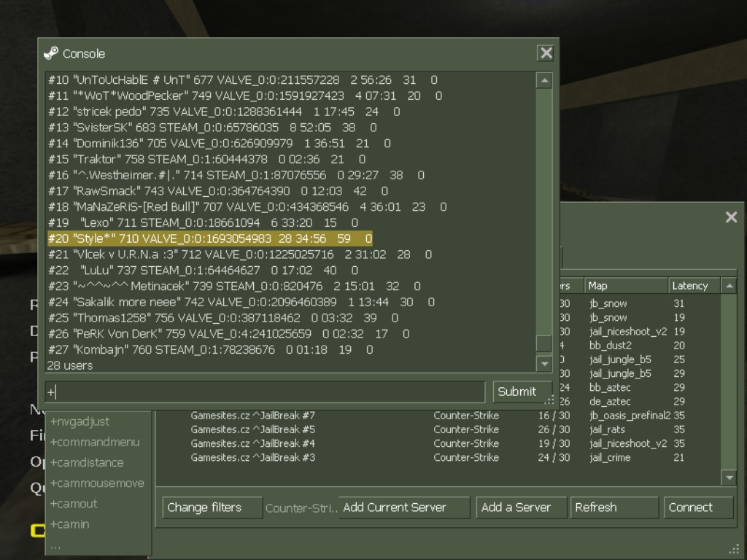Submit the console command
Viewport: 747px width, 560px height.
[521, 392]
